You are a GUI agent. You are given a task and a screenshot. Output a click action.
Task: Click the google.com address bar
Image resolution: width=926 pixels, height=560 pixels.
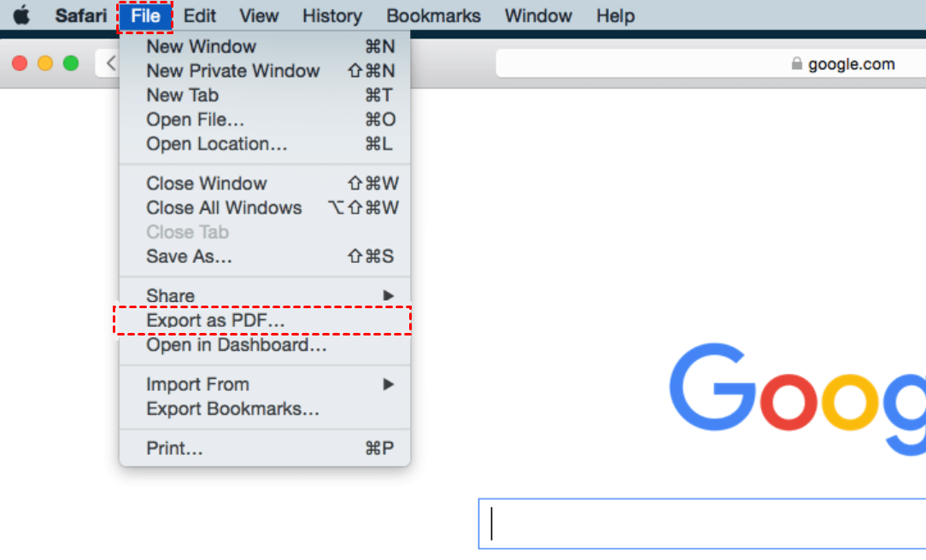coord(711,64)
